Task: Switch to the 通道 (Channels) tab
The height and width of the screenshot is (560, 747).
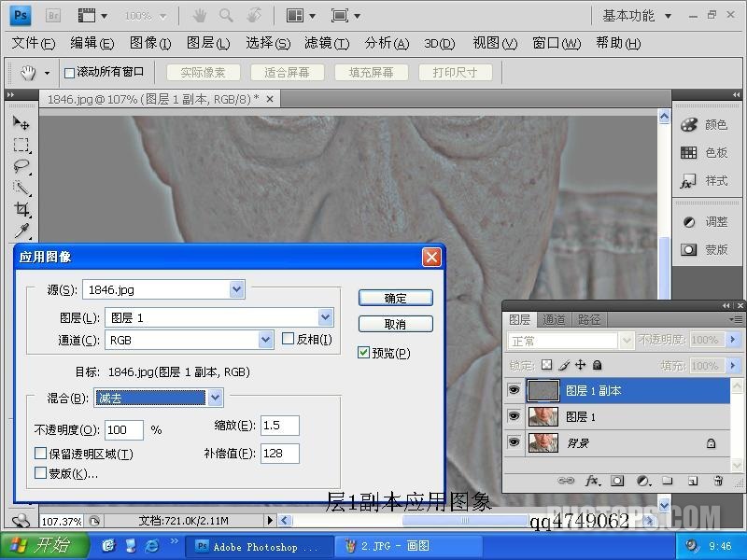Action: 554,319
